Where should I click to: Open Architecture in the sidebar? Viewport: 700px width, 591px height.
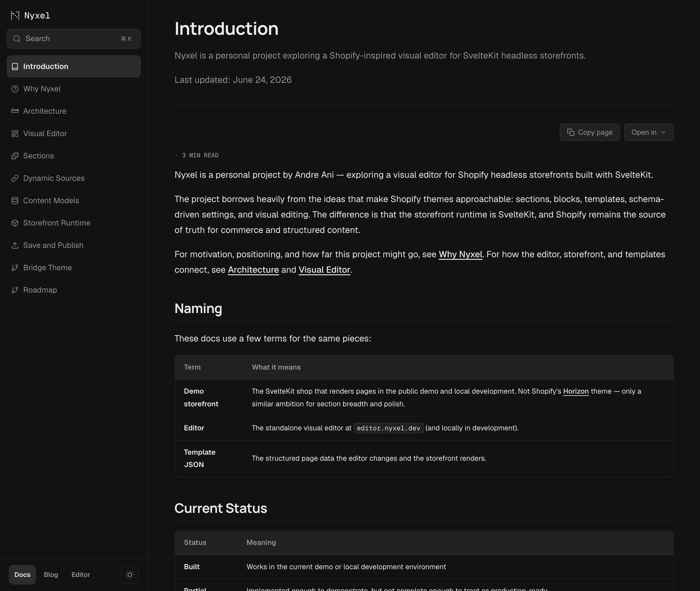(74, 111)
